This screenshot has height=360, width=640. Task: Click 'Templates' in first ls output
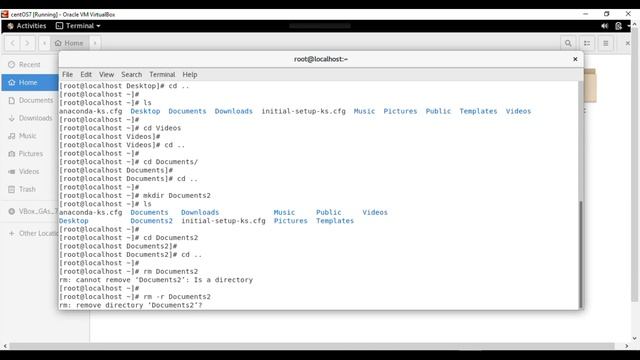pyautogui.click(x=478, y=111)
